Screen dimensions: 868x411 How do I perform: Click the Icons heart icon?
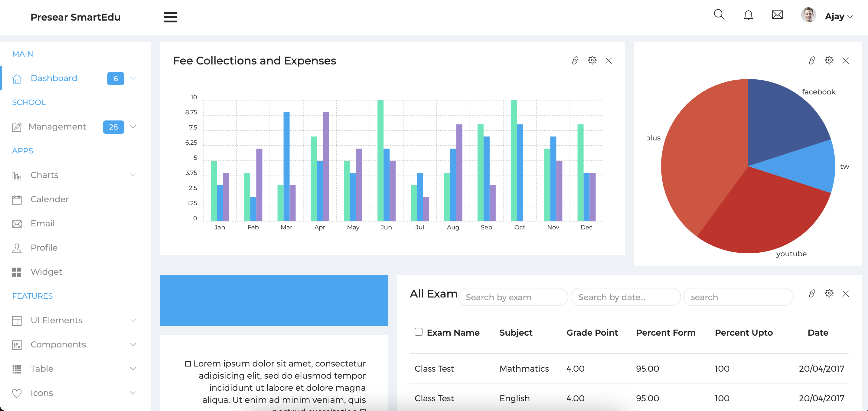(x=17, y=393)
